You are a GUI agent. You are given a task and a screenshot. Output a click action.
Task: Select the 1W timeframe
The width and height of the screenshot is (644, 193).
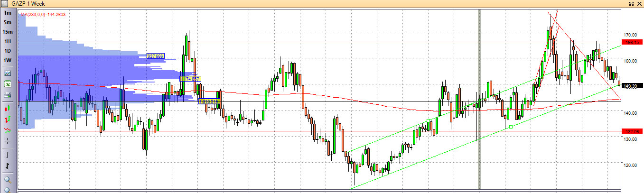pyautogui.click(x=8, y=60)
